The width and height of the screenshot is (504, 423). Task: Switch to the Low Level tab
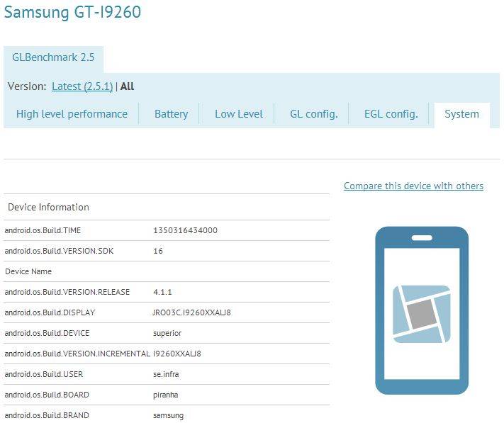click(x=238, y=114)
